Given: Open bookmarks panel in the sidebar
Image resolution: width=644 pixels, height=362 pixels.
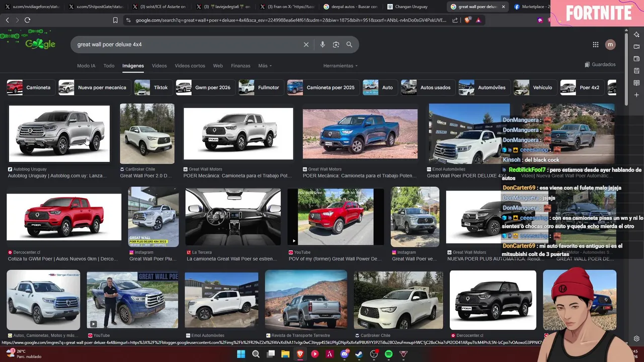Looking at the screenshot, I should [636, 70].
